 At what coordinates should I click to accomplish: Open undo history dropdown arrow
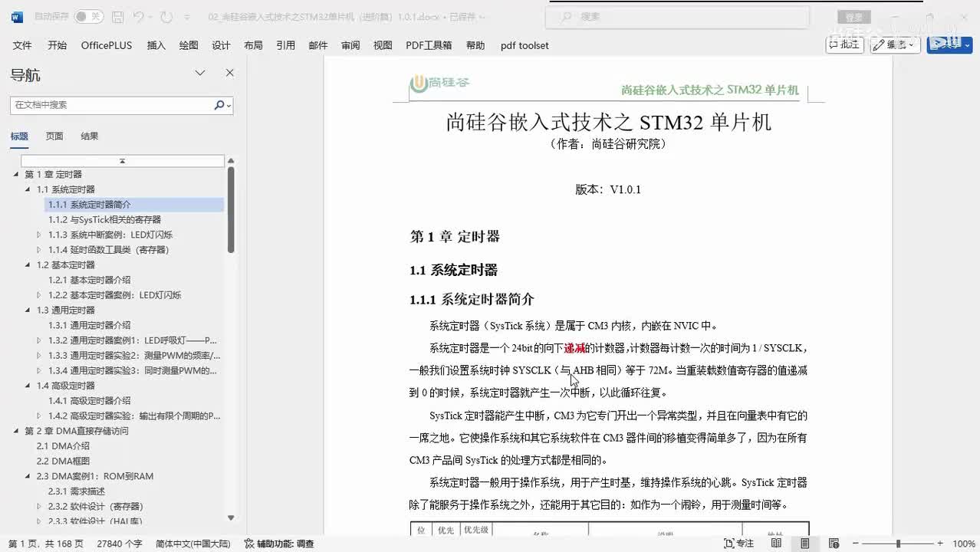pos(150,16)
